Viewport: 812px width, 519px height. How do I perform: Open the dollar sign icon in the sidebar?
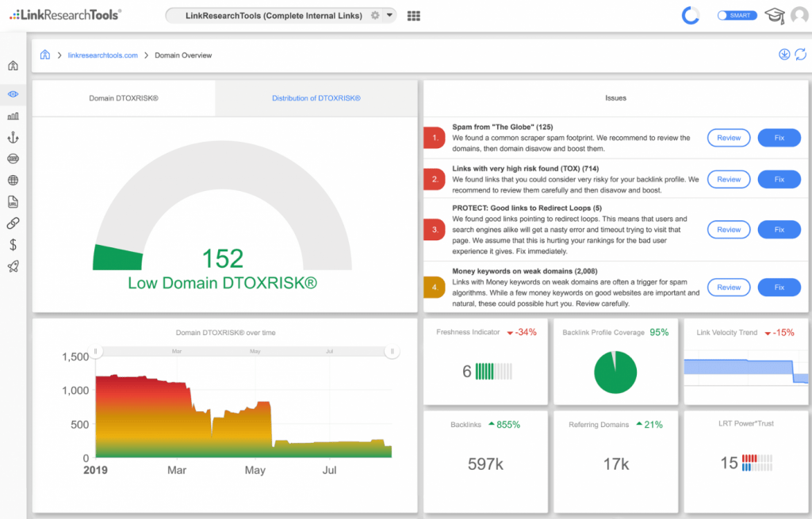[13, 245]
